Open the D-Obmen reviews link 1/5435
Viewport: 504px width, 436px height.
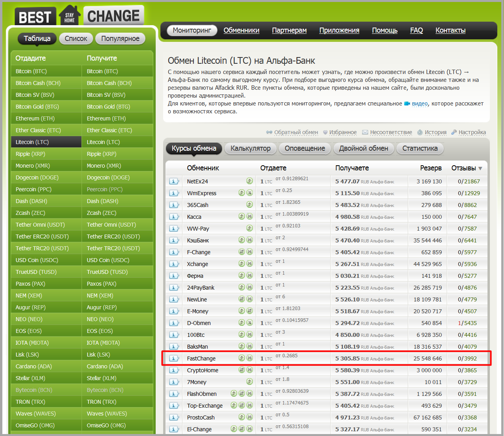pos(467,323)
